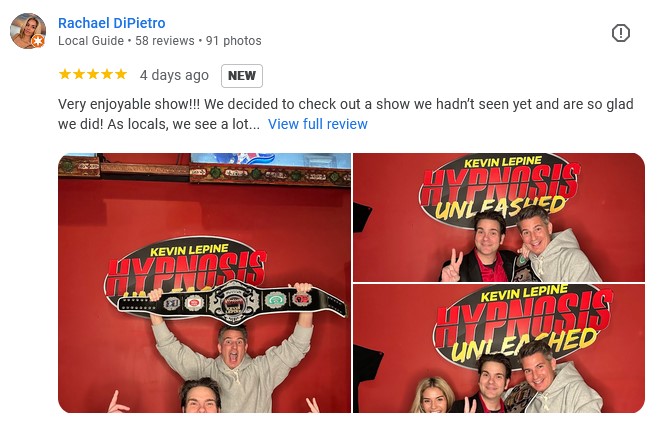
Task: Click the fourth gold rating star
Action: click(107, 74)
